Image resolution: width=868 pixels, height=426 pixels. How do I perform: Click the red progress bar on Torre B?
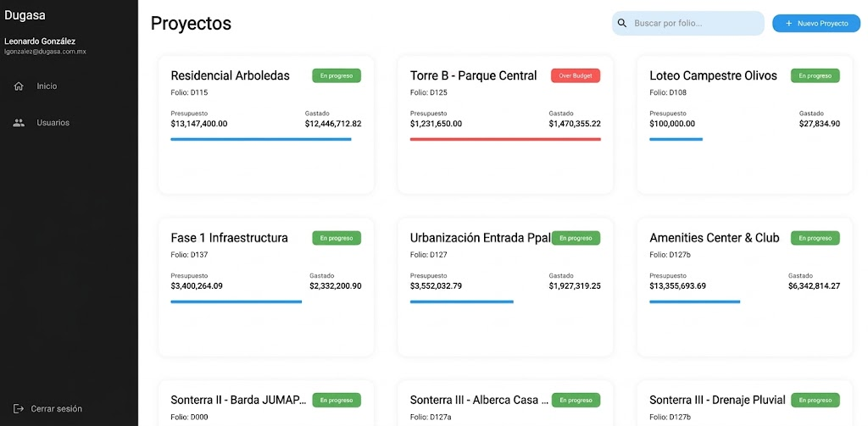[x=505, y=140]
